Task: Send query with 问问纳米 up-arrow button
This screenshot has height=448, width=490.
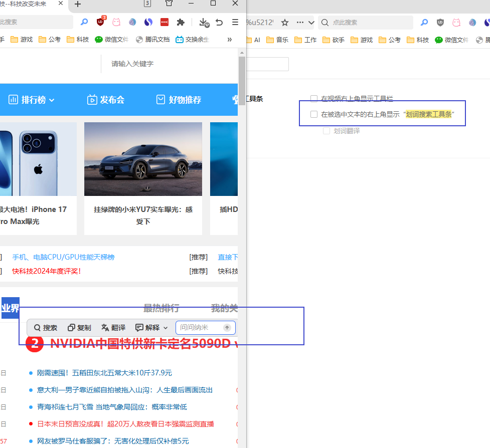Action: pyautogui.click(x=227, y=328)
